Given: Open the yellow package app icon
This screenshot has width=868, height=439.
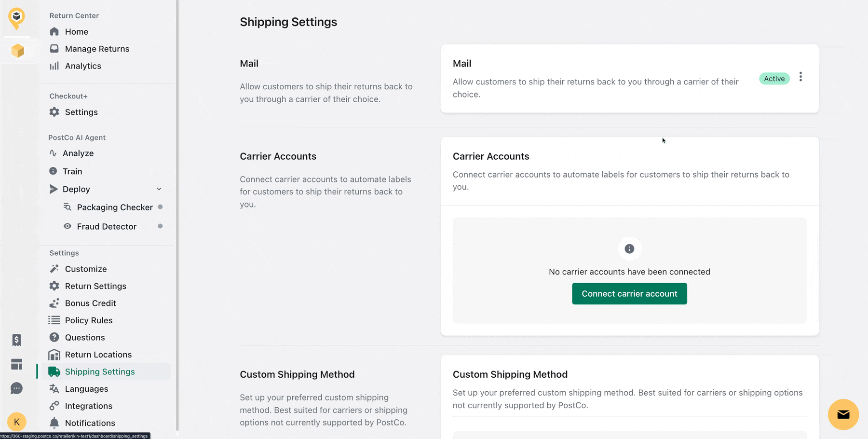Looking at the screenshot, I should (18, 51).
